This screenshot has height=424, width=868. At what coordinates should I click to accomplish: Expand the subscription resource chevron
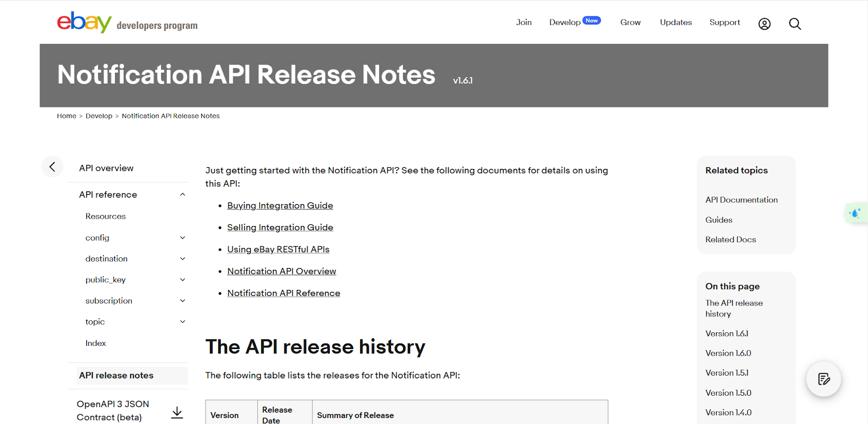[183, 301]
